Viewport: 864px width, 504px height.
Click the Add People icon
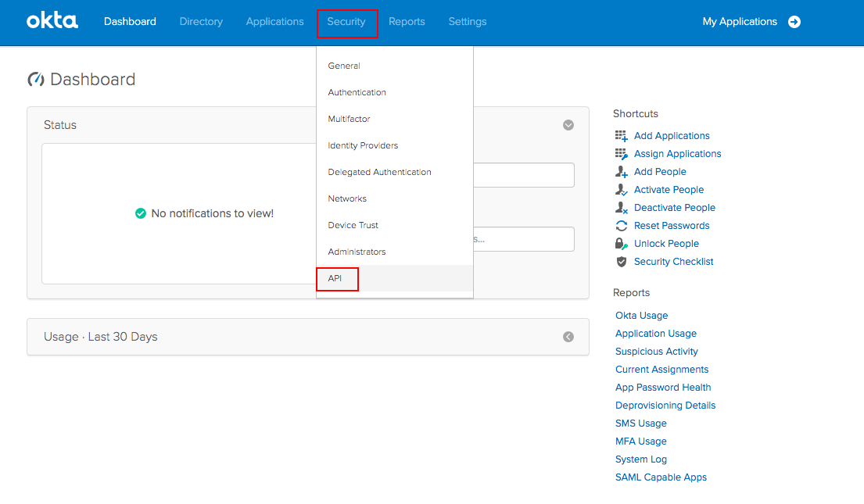tap(622, 172)
